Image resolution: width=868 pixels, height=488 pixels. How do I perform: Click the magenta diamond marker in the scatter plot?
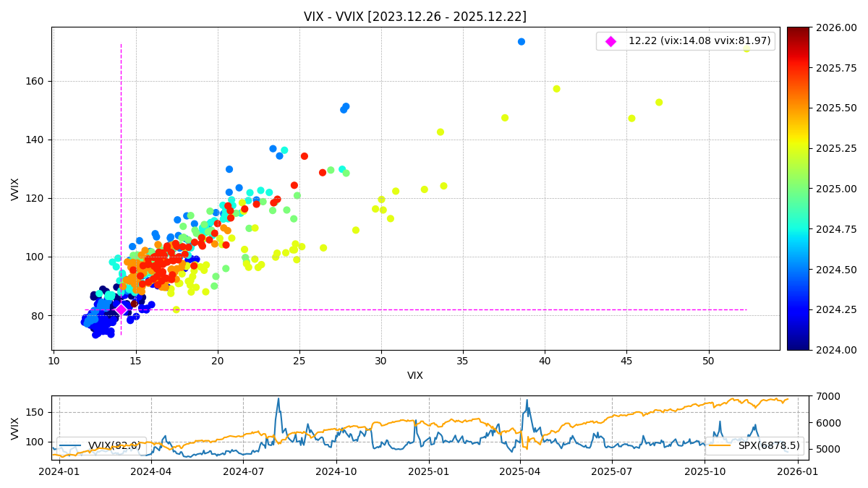(121, 309)
